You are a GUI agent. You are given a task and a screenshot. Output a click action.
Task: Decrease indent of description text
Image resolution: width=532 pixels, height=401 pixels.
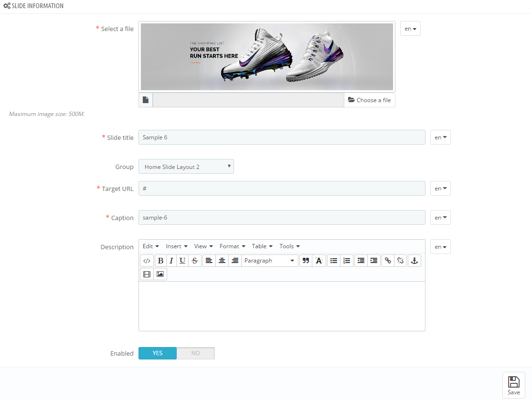tap(361, 261)
